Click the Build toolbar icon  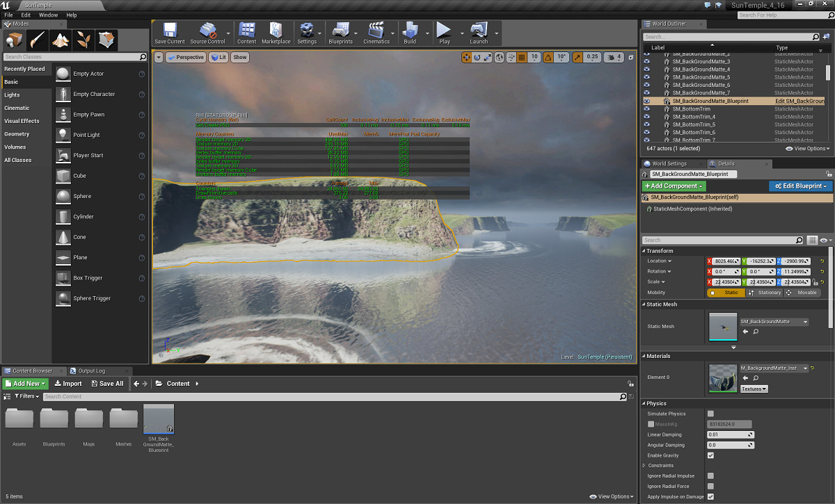(x=410, y=31)
